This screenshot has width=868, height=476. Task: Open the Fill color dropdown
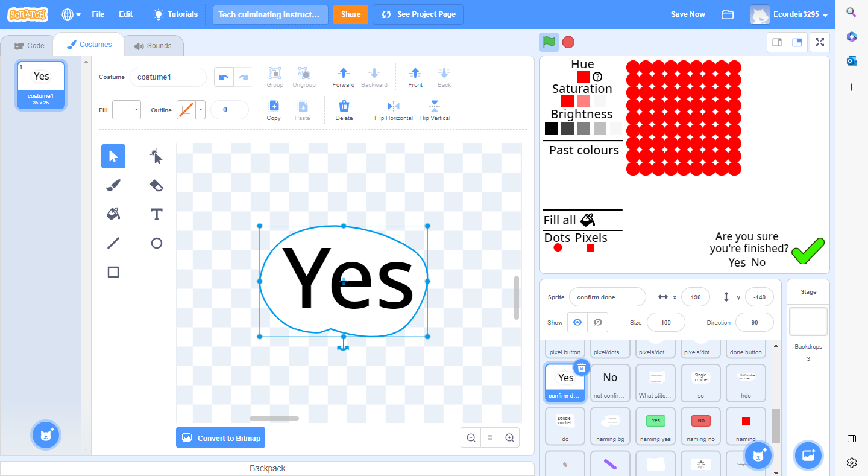pos(136,110)
